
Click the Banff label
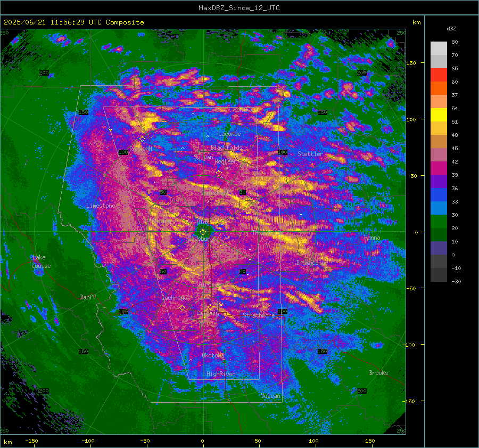coord(88,297)
